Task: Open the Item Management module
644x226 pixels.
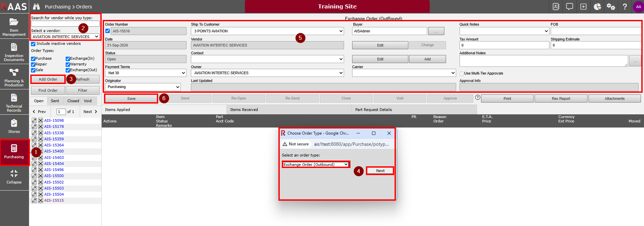Action: [14, 26]
